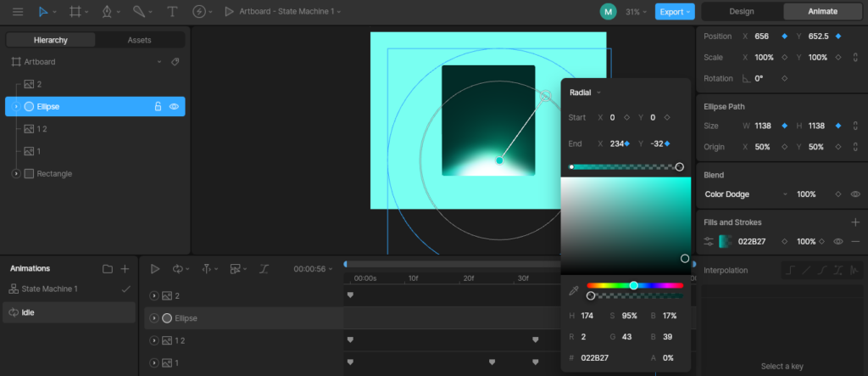This screenshot has width=868, height=376.
Task: Open the timeline snapping options dropdown
Action: [210, 269]
